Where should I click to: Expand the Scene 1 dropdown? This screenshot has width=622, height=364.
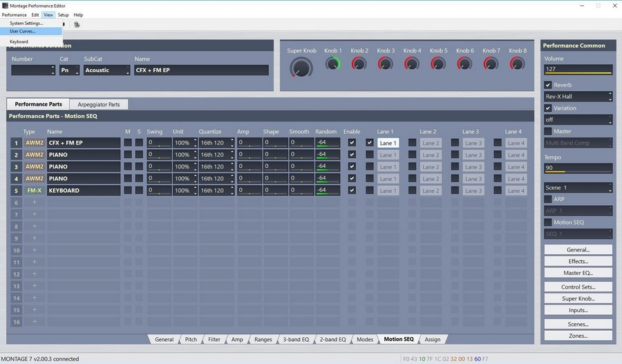578,188
